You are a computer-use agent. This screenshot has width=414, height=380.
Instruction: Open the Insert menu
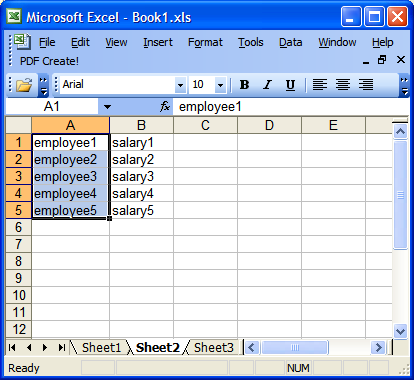[158, 42]
